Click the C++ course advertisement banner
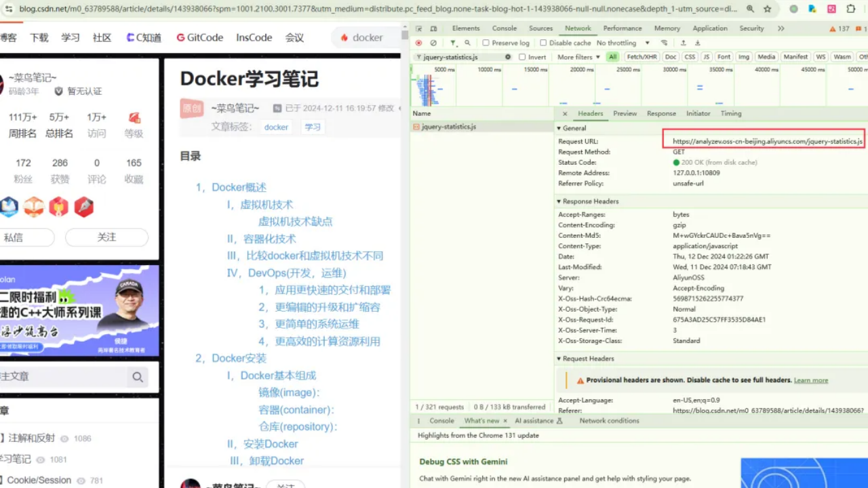 79,311
